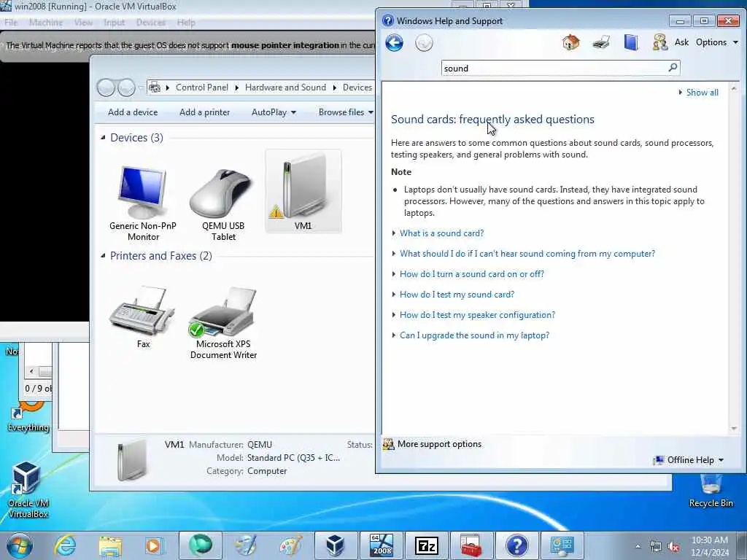Print the help topic via printer icon

coord(601,42)
